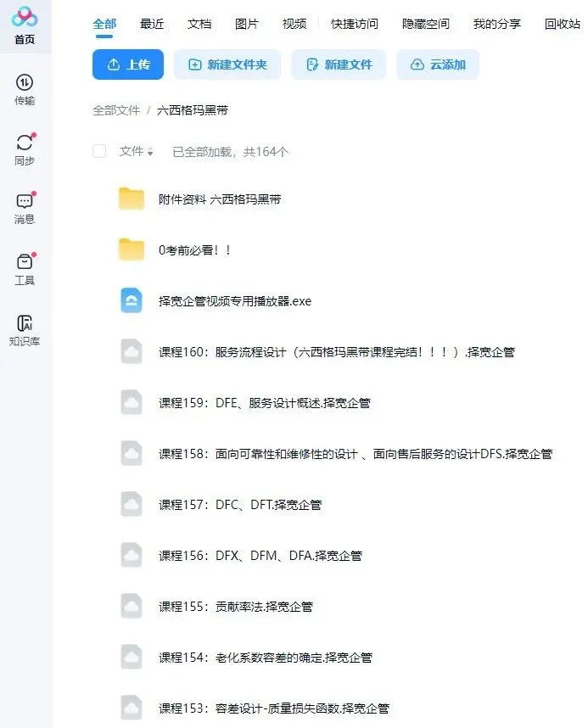
Task: Open the 同步 sync icon
Action: tap(25, 142)
